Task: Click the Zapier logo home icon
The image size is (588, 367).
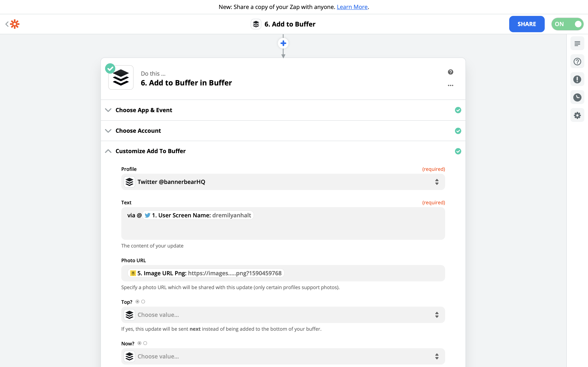Action: coord(14,24)
